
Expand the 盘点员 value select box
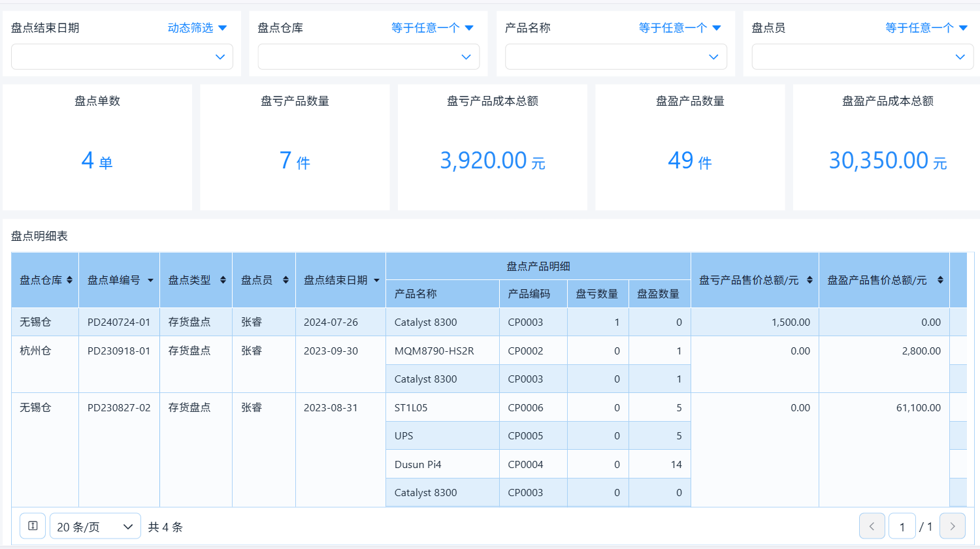coord(862,57)
